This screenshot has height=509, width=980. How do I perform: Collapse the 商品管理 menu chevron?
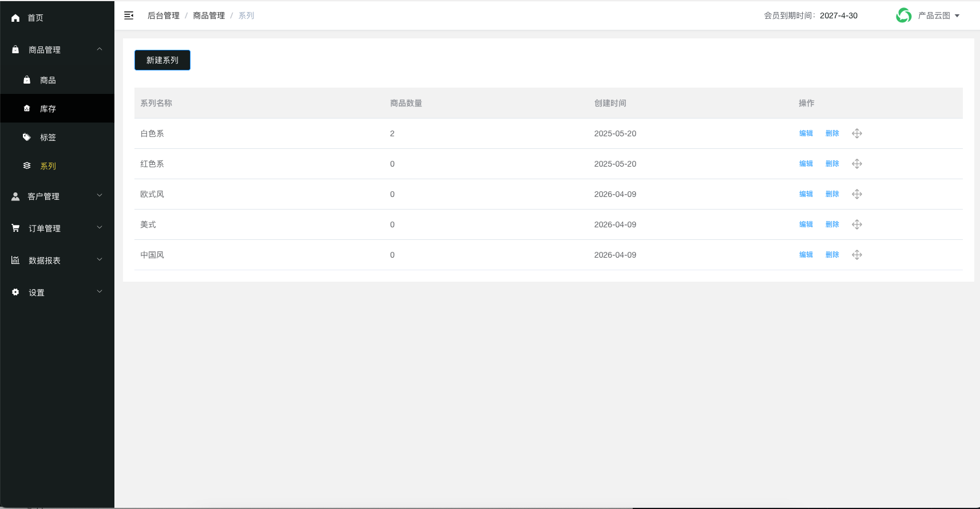pyautogui.click(x=100, y=49)
